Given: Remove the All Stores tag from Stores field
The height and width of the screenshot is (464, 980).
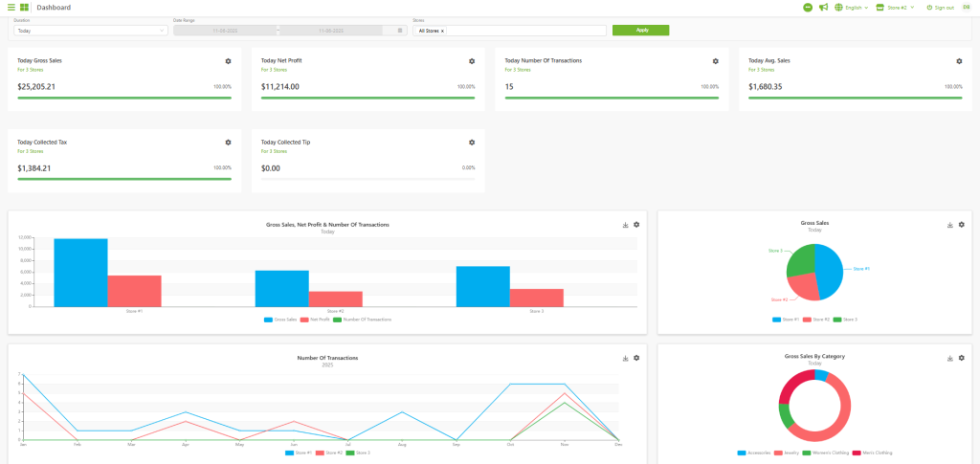Looking at the screenshot, I should [x=442, y=31].
